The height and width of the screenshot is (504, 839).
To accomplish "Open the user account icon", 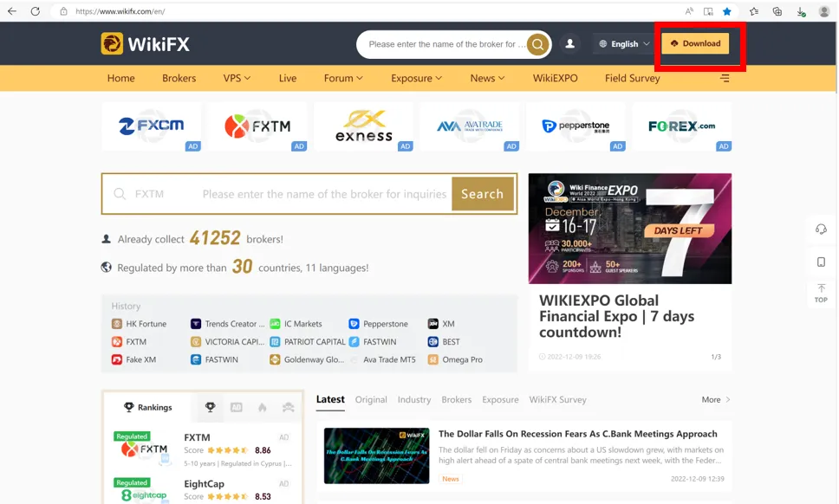I will (x=569, y=44).
